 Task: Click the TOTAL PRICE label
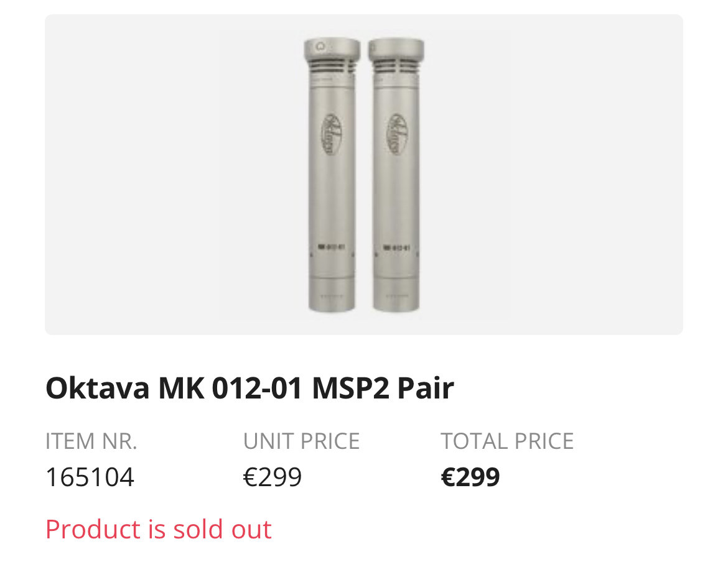pos(507,441)
